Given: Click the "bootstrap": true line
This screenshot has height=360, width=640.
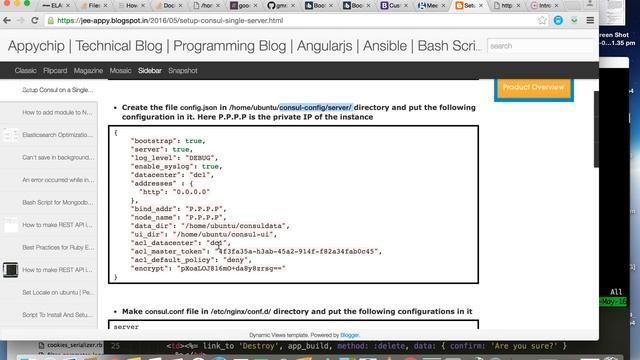Looking at the screenshot, I should (168, 141).
